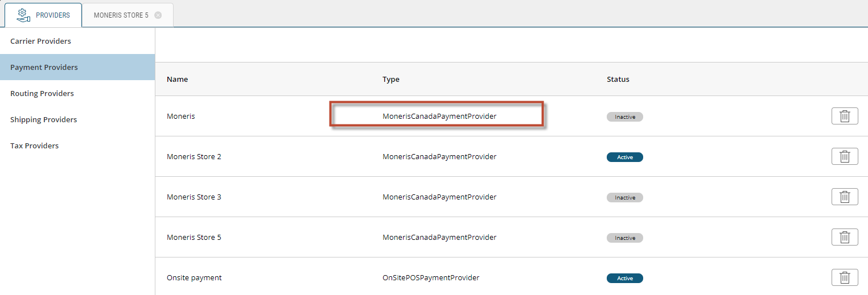Click the Name column header

click(177, 79)
